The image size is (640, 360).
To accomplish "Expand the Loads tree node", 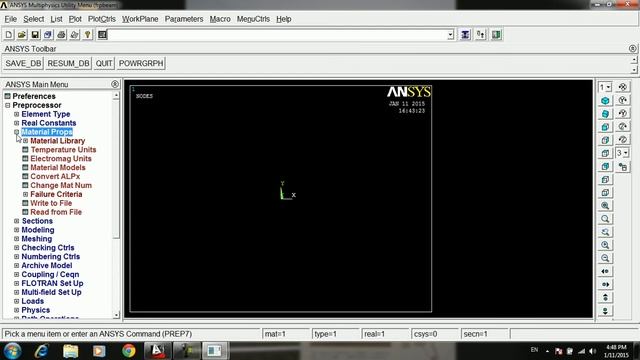I will [x=16, y=301].
